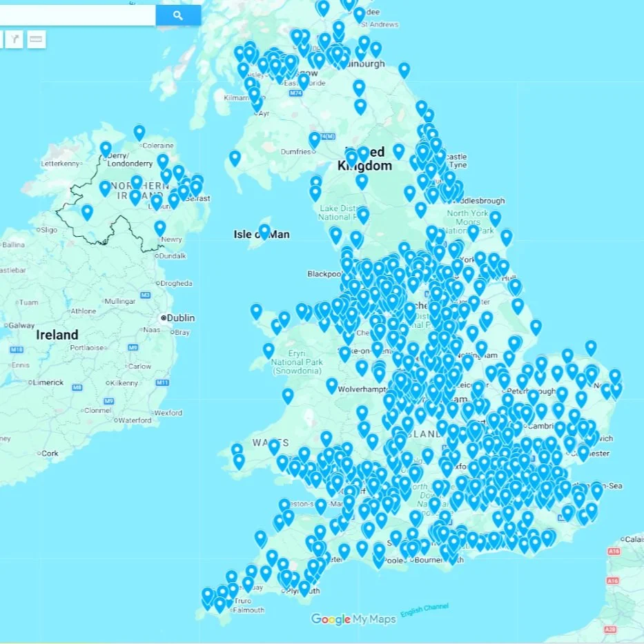Click the English Channel water label

coord(425,610)
